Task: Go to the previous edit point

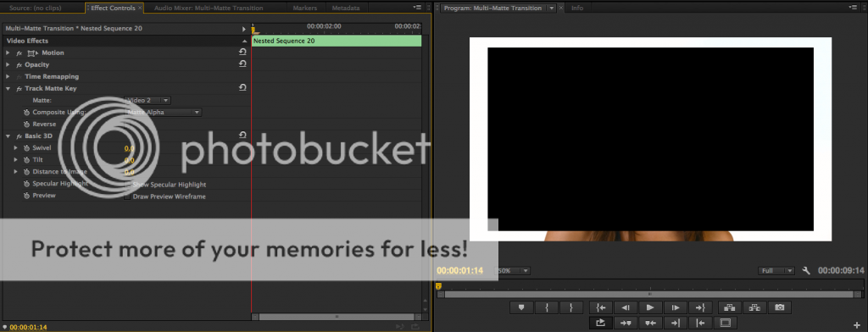Action: click(700, 323)
